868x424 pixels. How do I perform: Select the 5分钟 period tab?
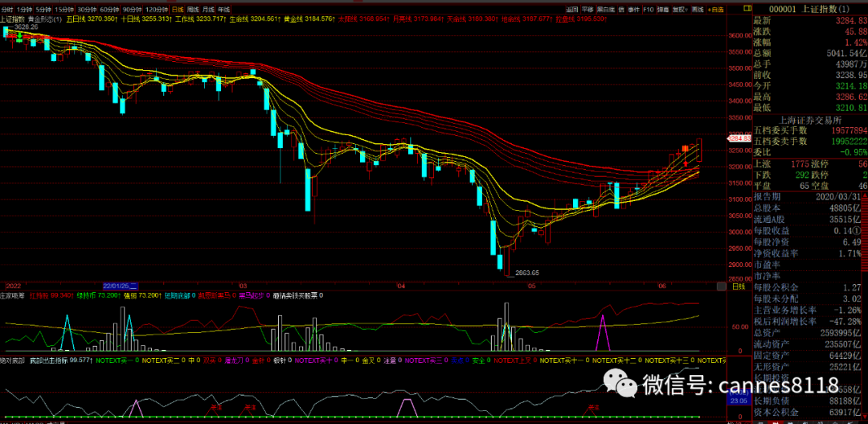tap(43, 10)
